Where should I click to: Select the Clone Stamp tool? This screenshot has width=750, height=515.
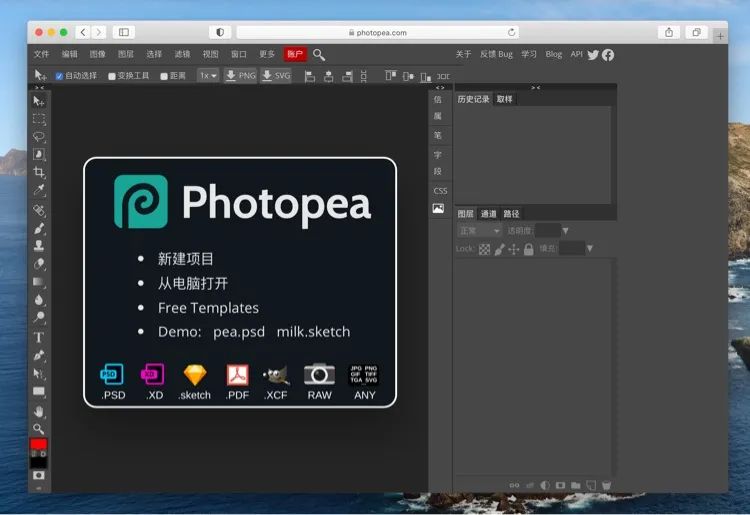[39, 246]
